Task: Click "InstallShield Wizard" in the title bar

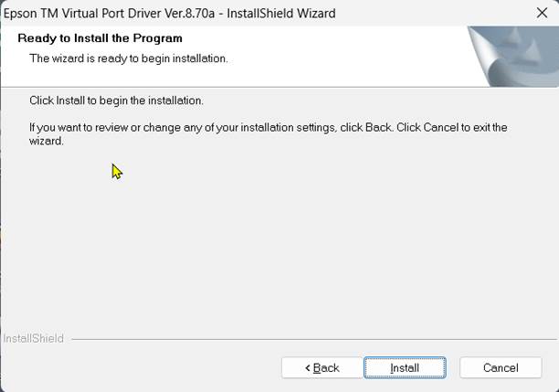Action: [x=282, y=13]
